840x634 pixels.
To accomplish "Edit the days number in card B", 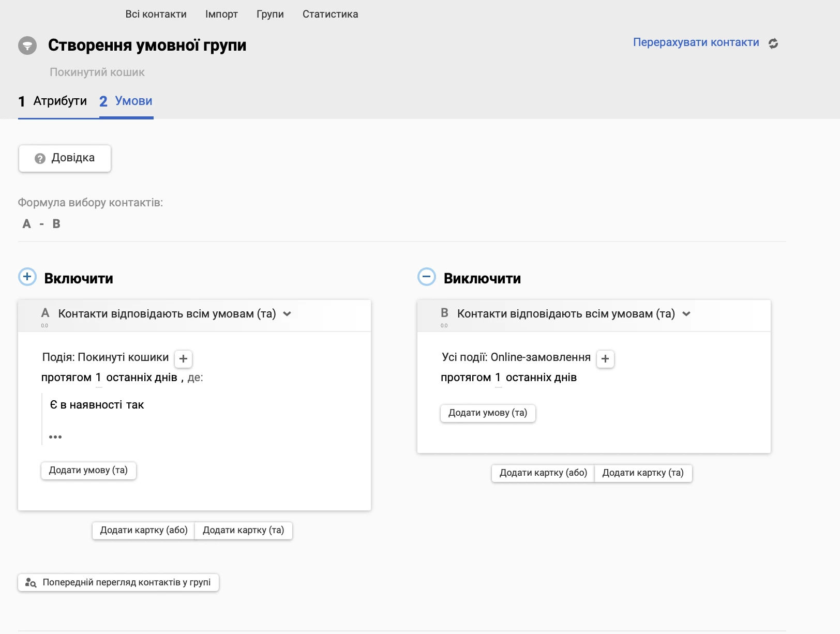I will click(x=498, y=378).
